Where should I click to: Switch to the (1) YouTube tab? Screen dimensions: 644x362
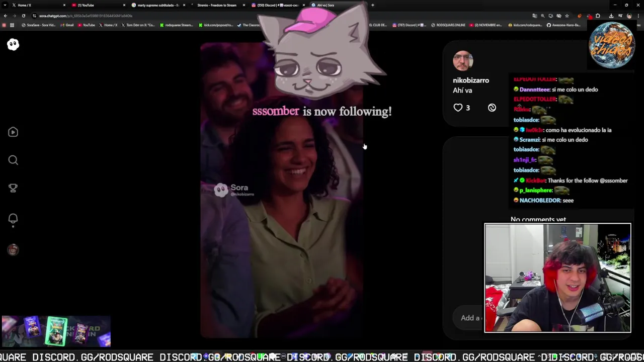[x=98, y=5]
